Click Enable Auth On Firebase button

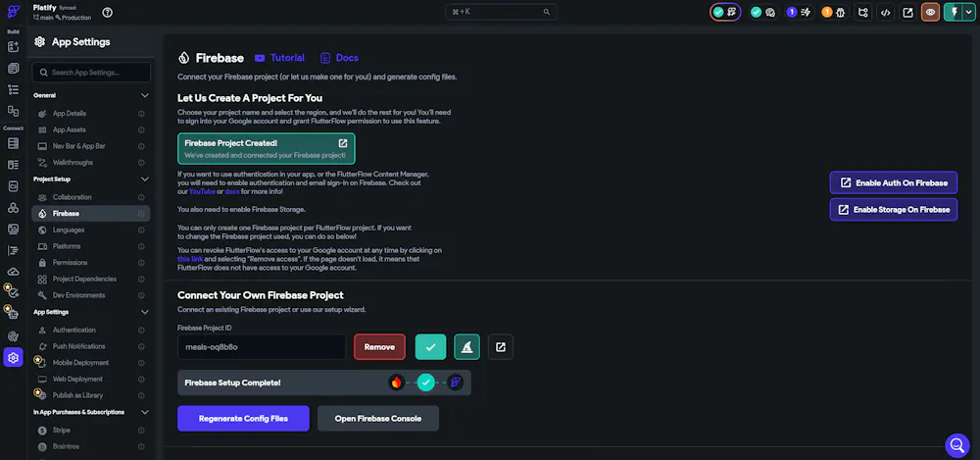pos(894,182)
